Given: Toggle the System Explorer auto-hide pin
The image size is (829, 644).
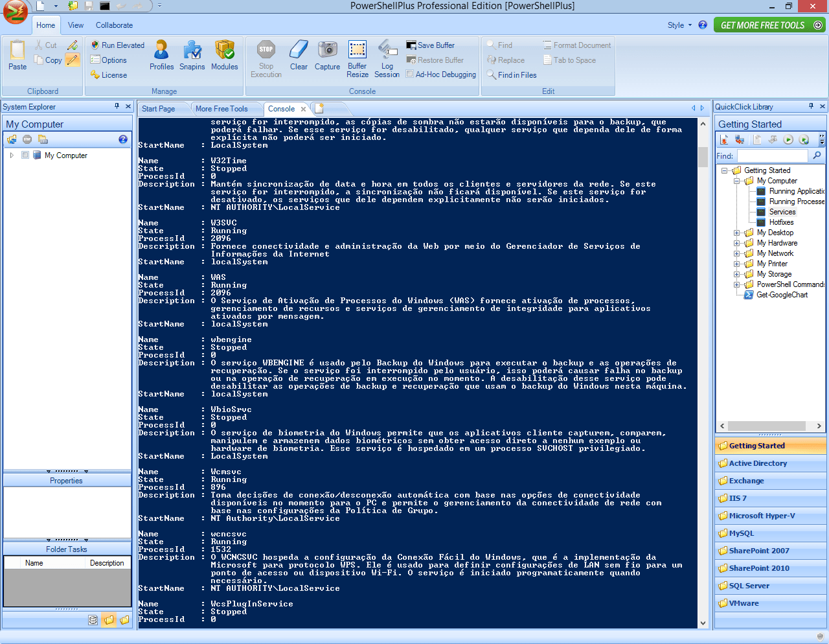Looking at the screenshot, I should (117, 106).
